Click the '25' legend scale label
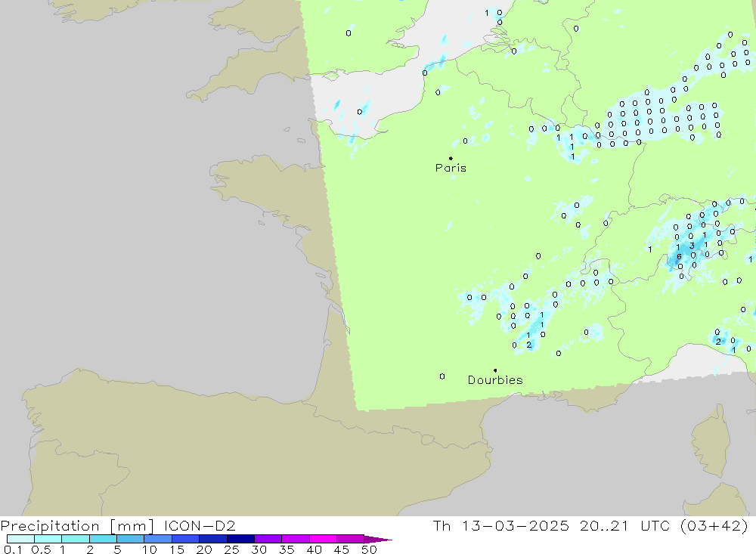The height and width of the screenshot is (554, 756). point(231,549)
